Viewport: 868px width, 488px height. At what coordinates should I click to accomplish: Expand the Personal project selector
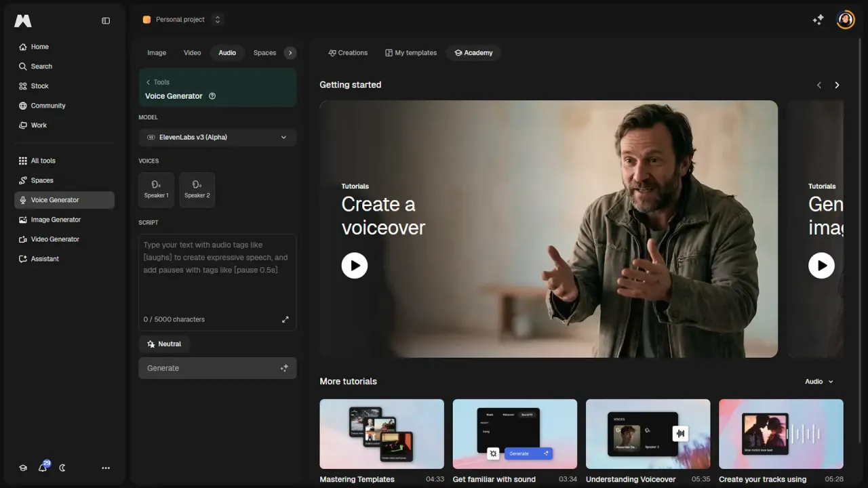pyautogui.click(x=182, y=20)
